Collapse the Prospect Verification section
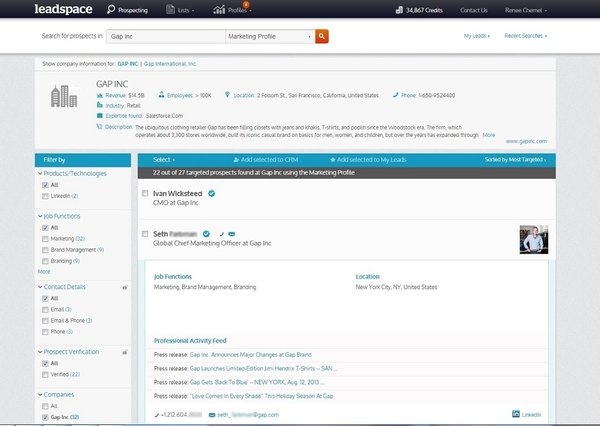 40,352
